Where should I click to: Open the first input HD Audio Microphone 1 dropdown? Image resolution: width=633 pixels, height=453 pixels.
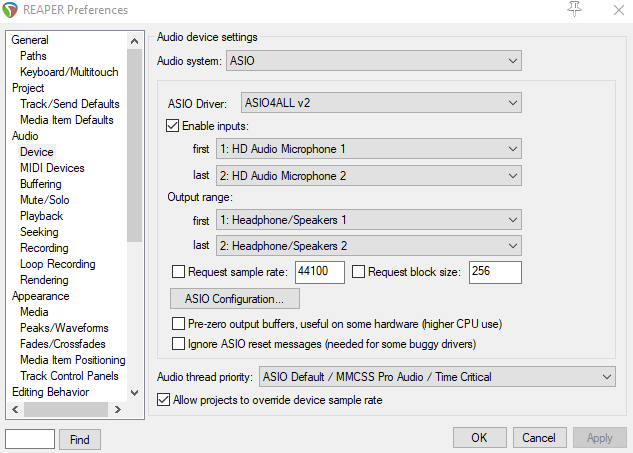pos(369,149)
